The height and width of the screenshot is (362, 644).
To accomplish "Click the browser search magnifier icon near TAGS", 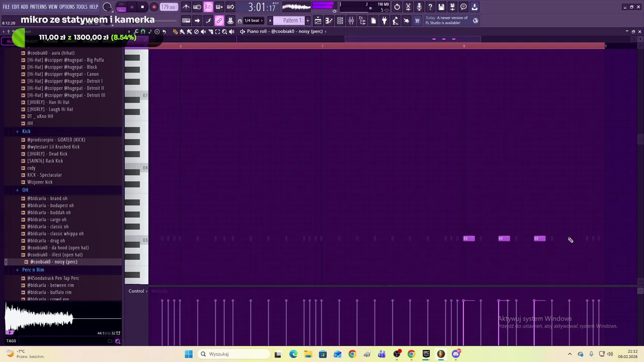I will pyautogui.click(x=117, y=341).
